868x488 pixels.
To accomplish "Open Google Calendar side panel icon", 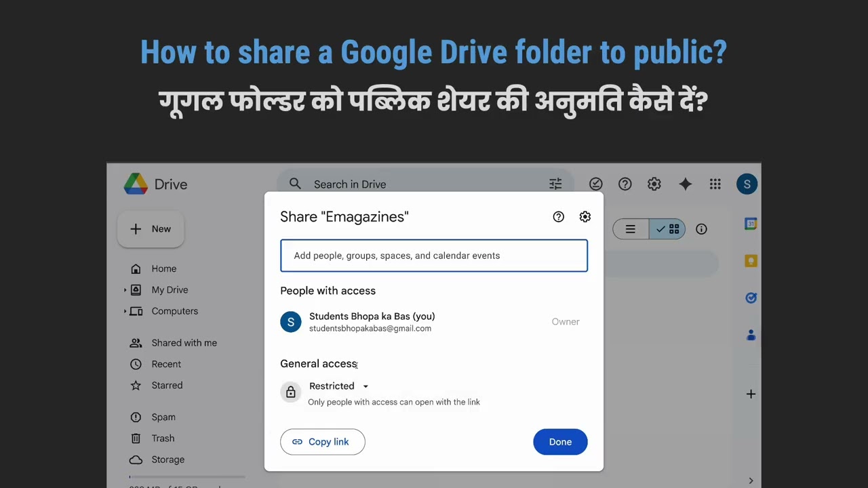I will click(x=751, y=224).
